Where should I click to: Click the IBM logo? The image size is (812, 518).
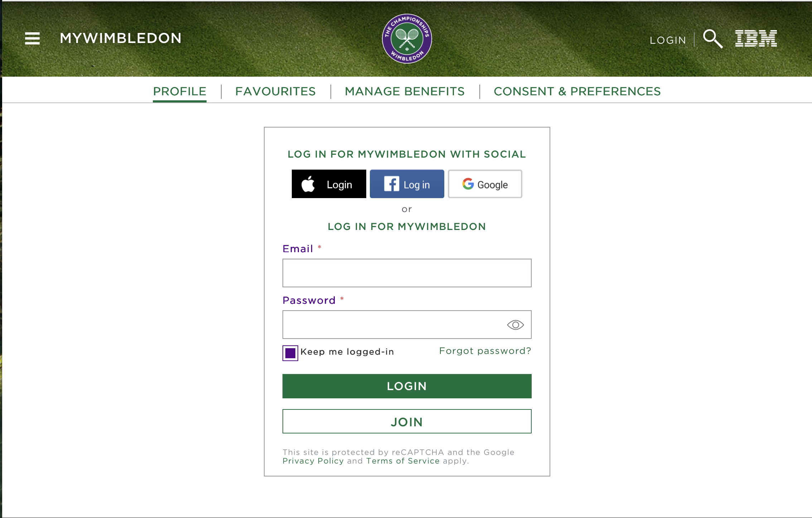click(x=756, y=38)
